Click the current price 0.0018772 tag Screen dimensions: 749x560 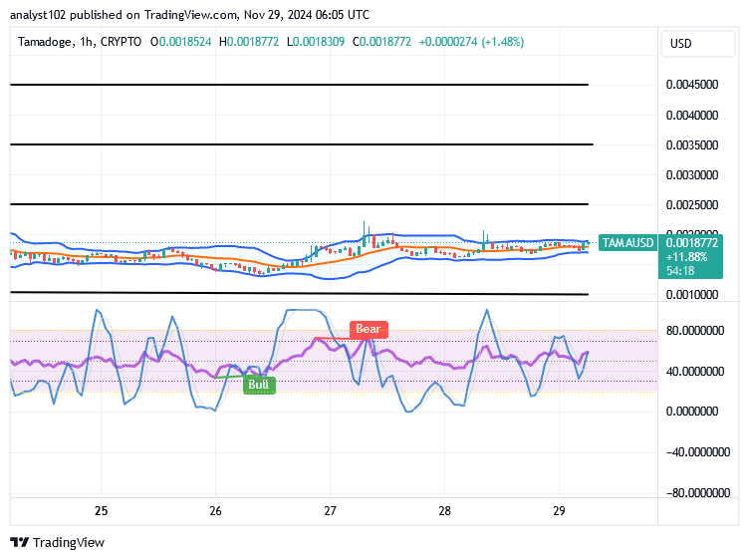[x=691, y=243]
